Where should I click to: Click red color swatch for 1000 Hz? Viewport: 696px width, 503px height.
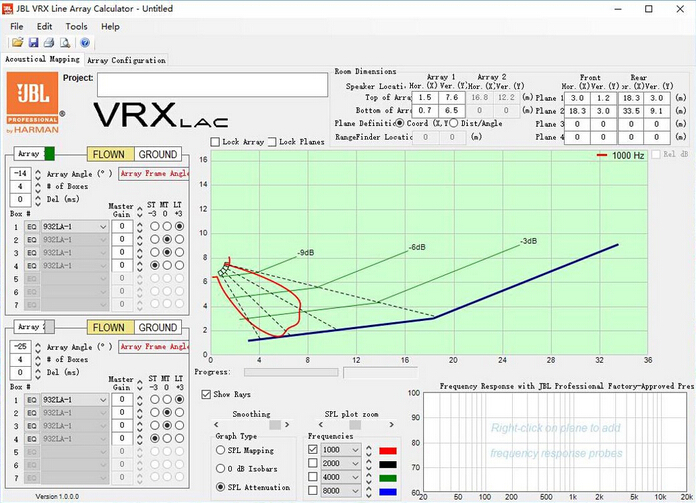click(388, 451)
